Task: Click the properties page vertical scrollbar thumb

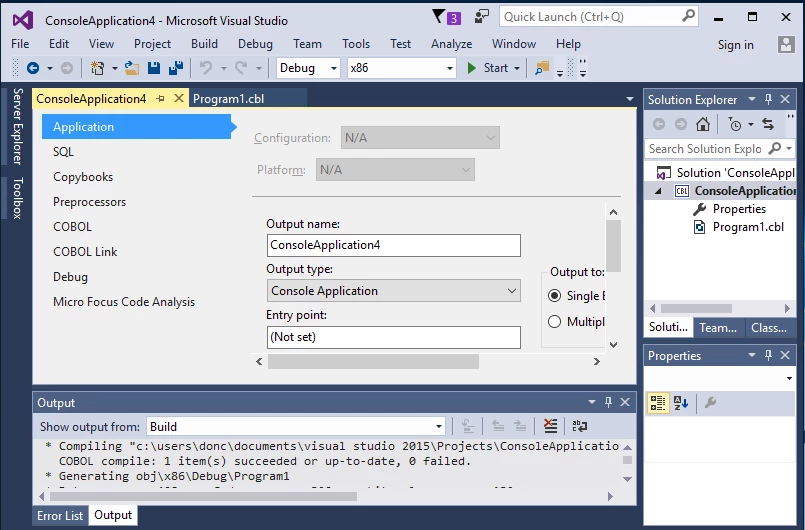Action: 614,245
